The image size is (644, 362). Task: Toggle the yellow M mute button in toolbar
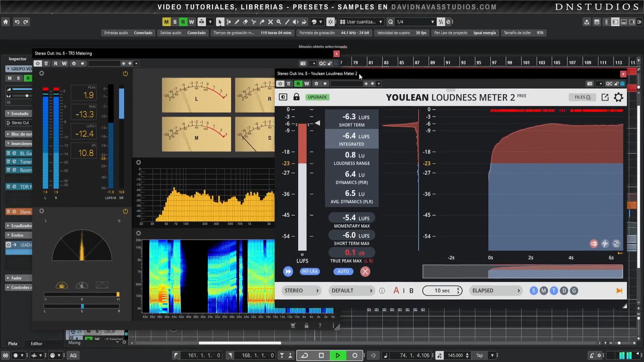click(166, 22)
